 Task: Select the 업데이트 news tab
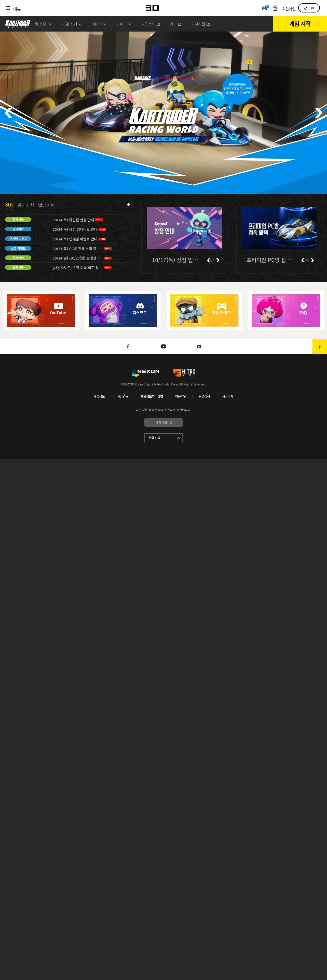pos(46,205)
